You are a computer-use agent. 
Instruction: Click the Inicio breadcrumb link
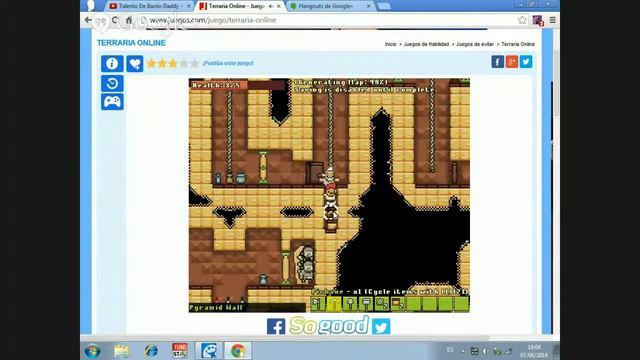pyautogui.click(x=391, y=44)
